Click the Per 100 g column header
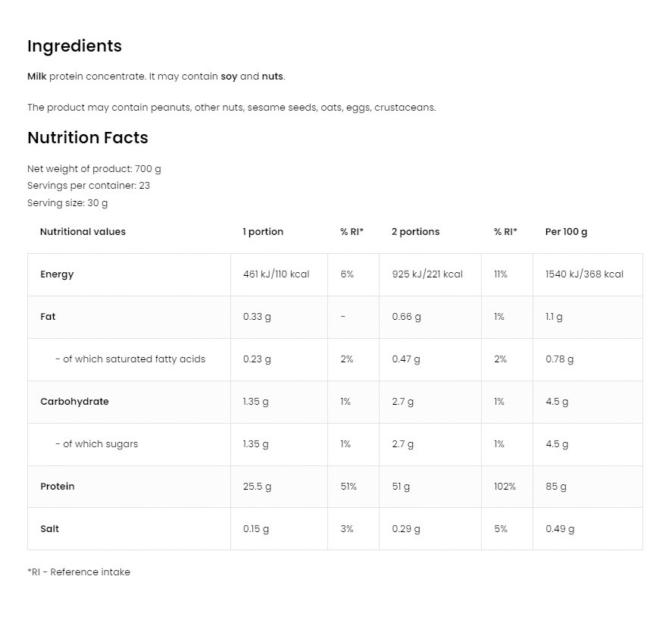The height and width of the screenshot is (617, 672). 566,232
